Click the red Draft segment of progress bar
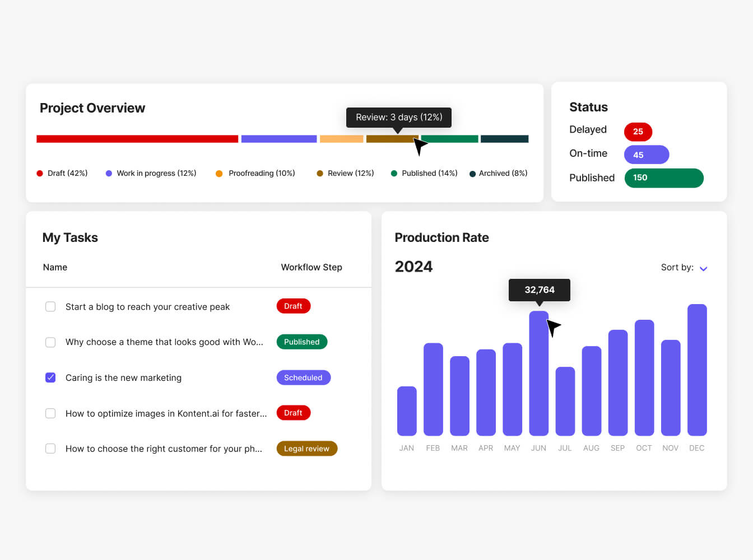 click(137, 139)
